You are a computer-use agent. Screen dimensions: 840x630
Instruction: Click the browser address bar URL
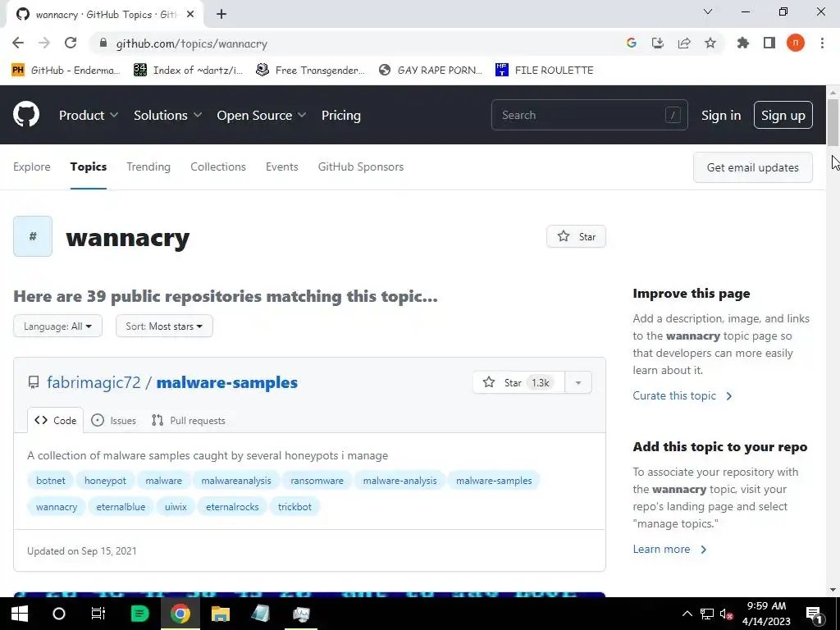pos(192,44)
